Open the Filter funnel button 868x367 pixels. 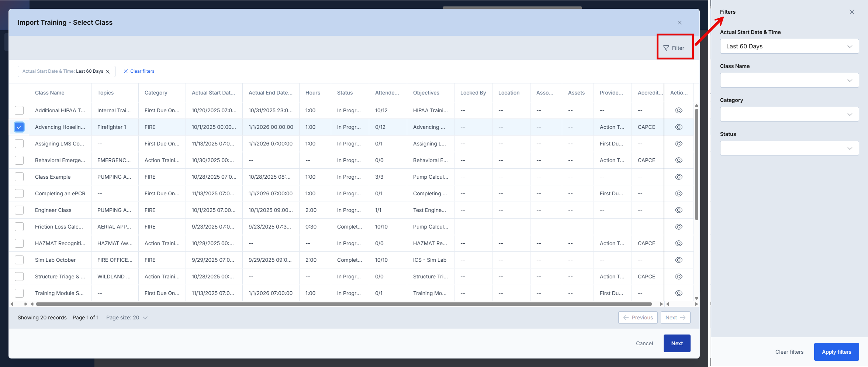pyautogui.click(x=674, y=48)
